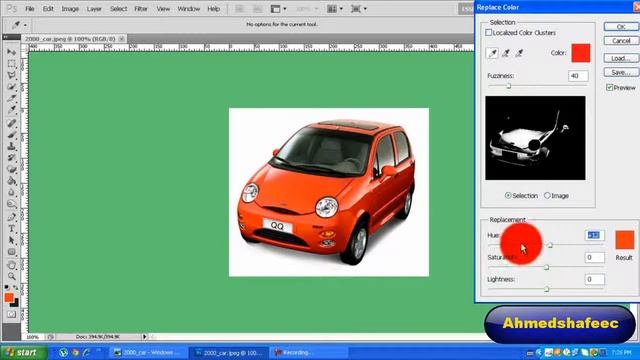Click the Fuzziness slider handle
The height and width of the screenshot is (360, 640).
[x=509, y=86]
